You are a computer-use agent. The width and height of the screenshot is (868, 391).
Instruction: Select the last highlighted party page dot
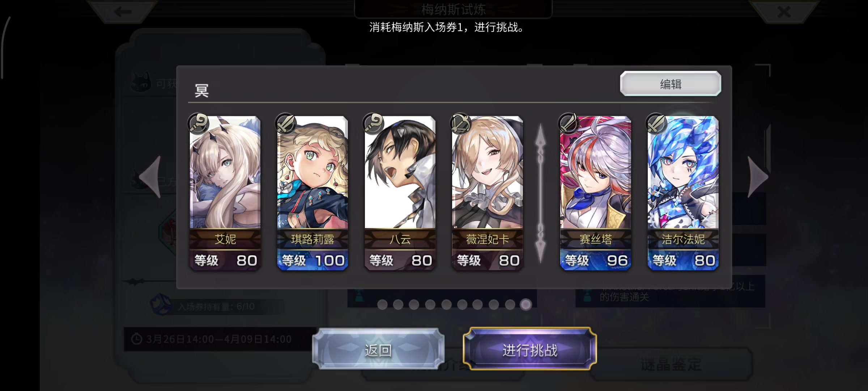tap(526, 304)
